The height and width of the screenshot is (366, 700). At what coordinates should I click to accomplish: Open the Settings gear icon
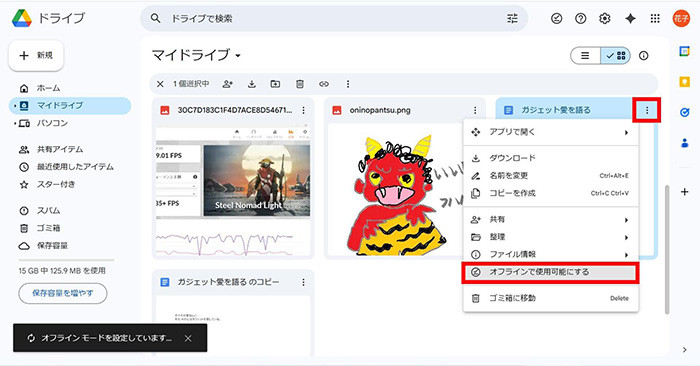coord(604,18)
